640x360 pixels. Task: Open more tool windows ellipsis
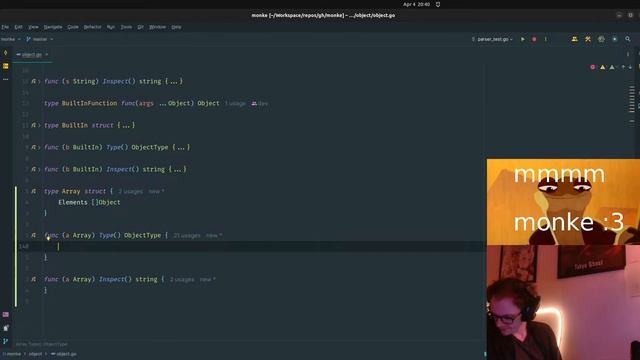click(5, 79)
